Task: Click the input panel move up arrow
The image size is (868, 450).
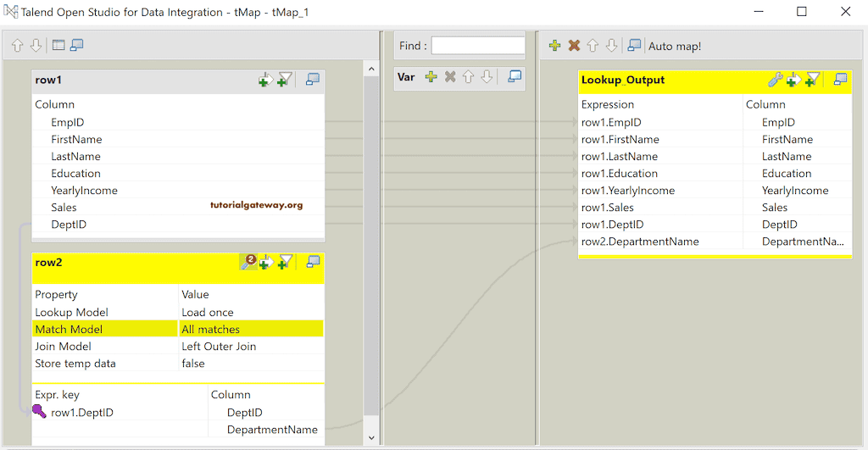Action: pyautogui.click(x=18, y=46)
